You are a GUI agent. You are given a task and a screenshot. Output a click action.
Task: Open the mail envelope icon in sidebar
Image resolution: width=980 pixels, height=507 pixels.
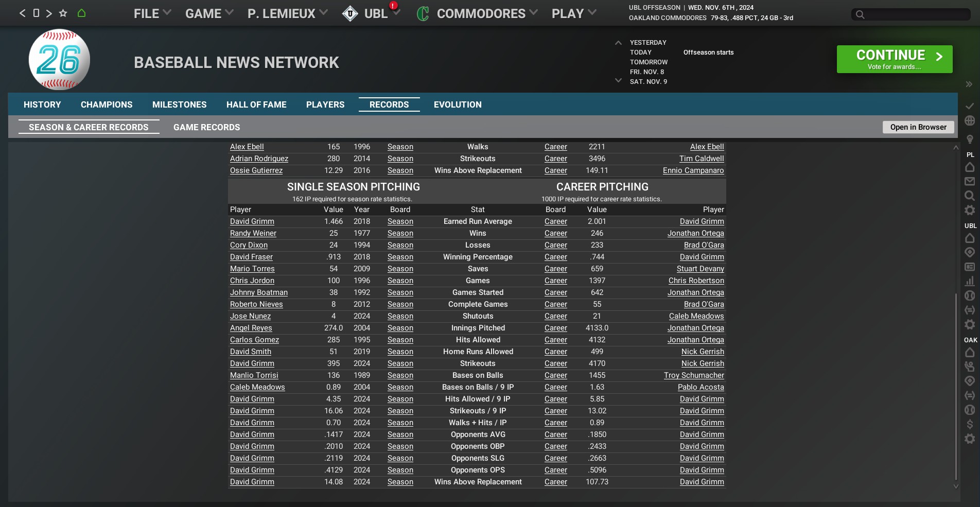pyautogui.click(x=970, y=181)
